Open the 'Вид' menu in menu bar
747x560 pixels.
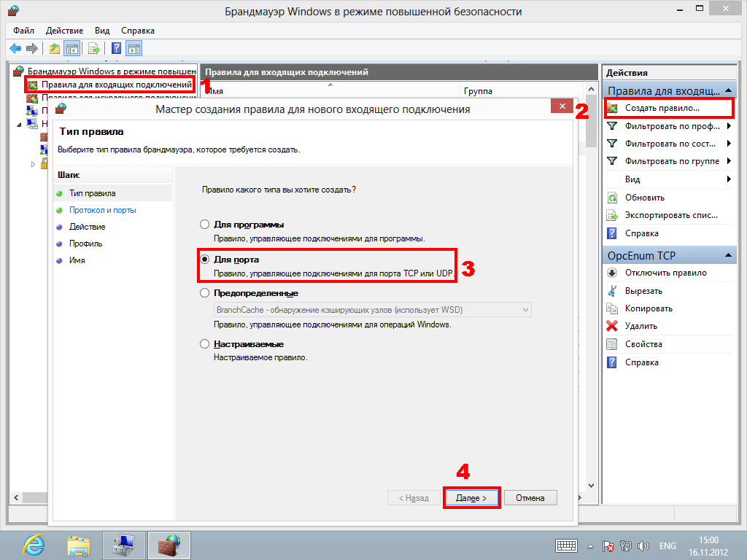(x=102, y=31)
